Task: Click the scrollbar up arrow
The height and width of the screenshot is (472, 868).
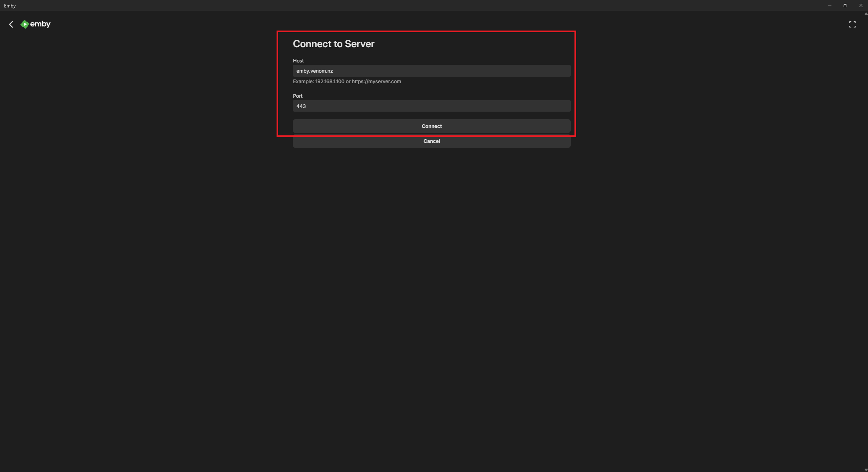Action: (866, 14)
